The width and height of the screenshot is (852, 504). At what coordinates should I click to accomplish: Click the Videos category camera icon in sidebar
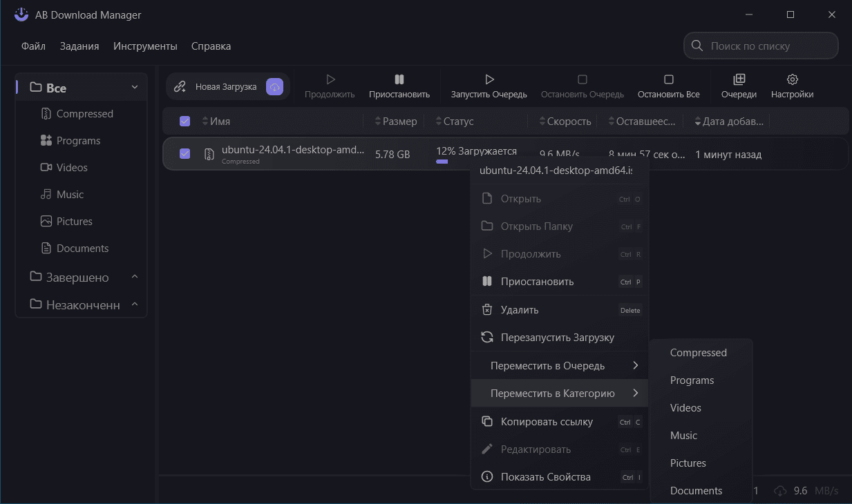(x=46, y=168)
